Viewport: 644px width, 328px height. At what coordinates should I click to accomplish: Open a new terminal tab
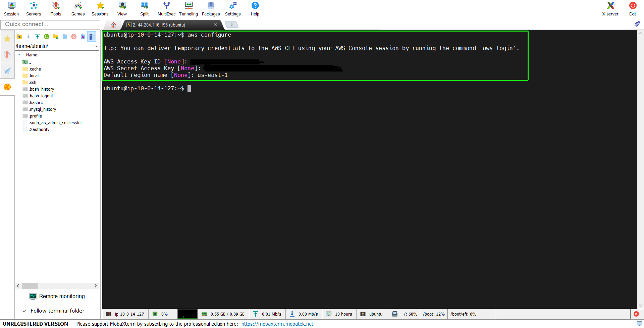coord(232,25)
